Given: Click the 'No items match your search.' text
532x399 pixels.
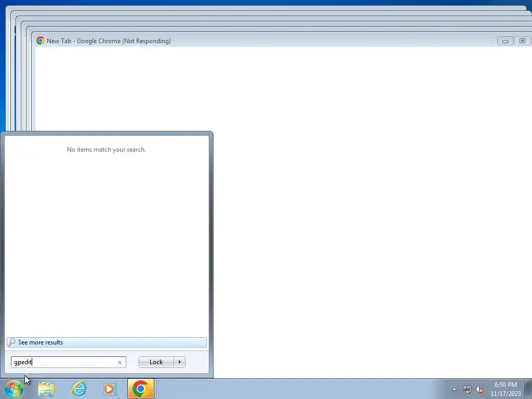Looking at the screenshot, I should pos(107,150).
